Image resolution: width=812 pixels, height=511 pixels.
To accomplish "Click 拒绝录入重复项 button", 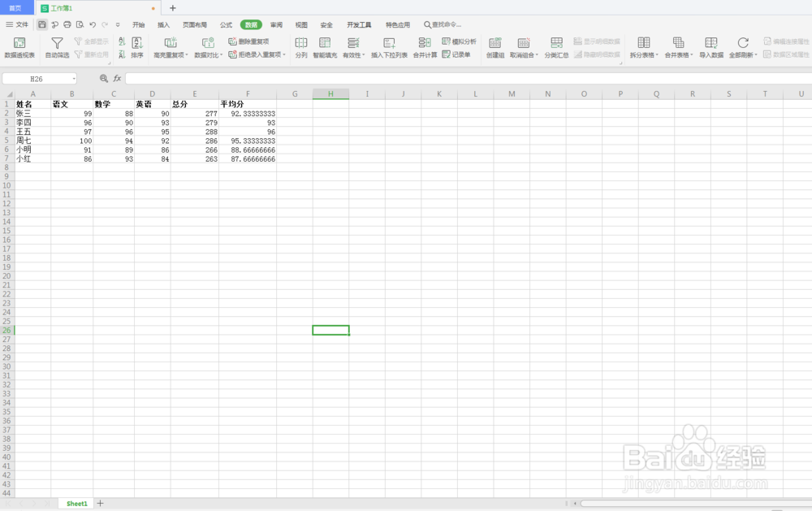I will [x=255, y=54].
